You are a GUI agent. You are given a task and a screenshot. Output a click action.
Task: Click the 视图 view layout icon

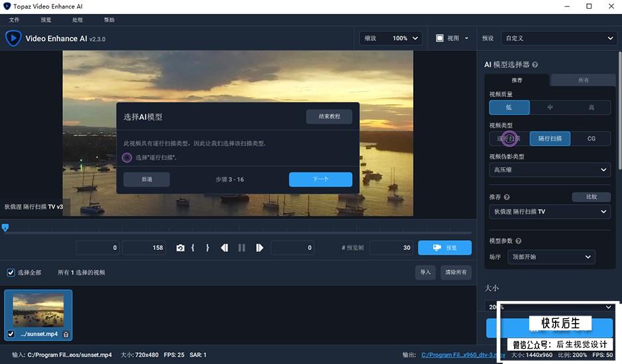[440, 38]
